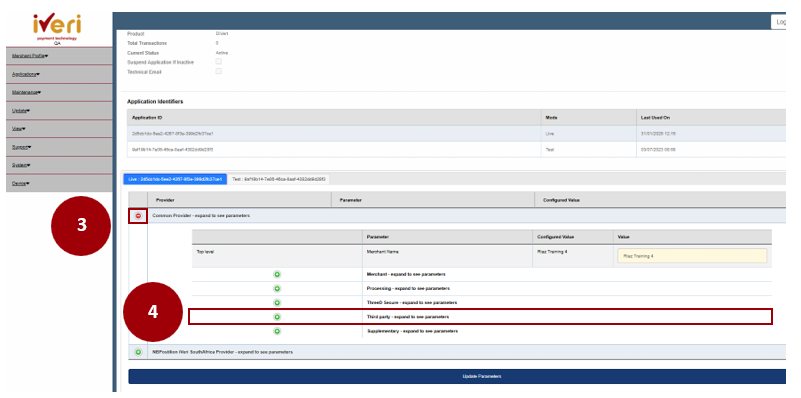Click the Update Parameters button
Screen dimensions: 801x398
pyautogui.click(x=457, y=377)
